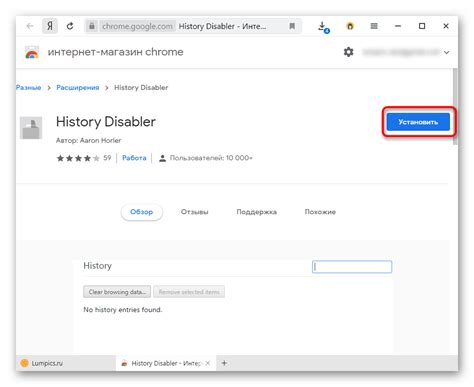Image resolution: width=474 pixels, height=387 pixels.
Task: Minimize the browser window
Action: [398, 26]
